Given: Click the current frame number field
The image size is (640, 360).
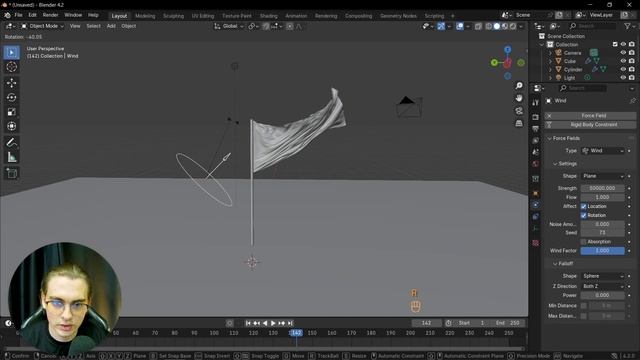Looking at the screenshot, I should [x=426, y=323].
